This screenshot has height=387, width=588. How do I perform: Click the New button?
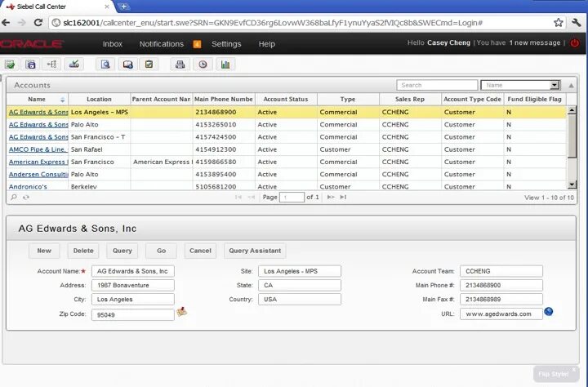coord(44,251)
